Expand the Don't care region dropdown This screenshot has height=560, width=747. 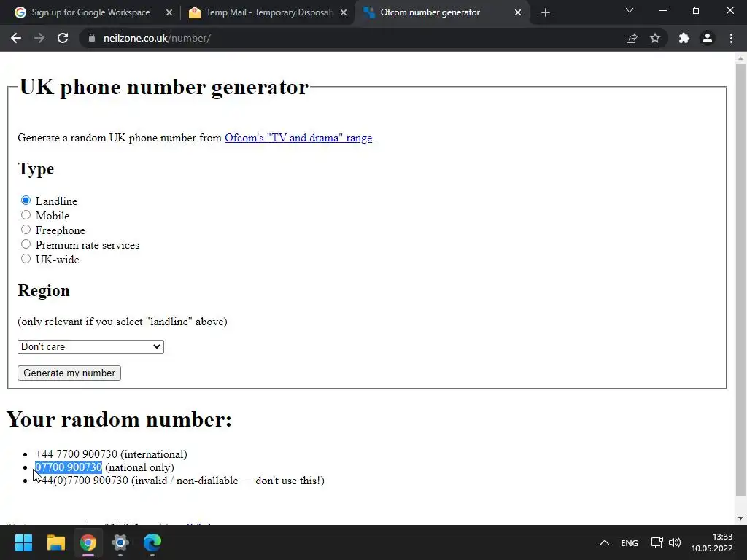click(x=90, y=346)
